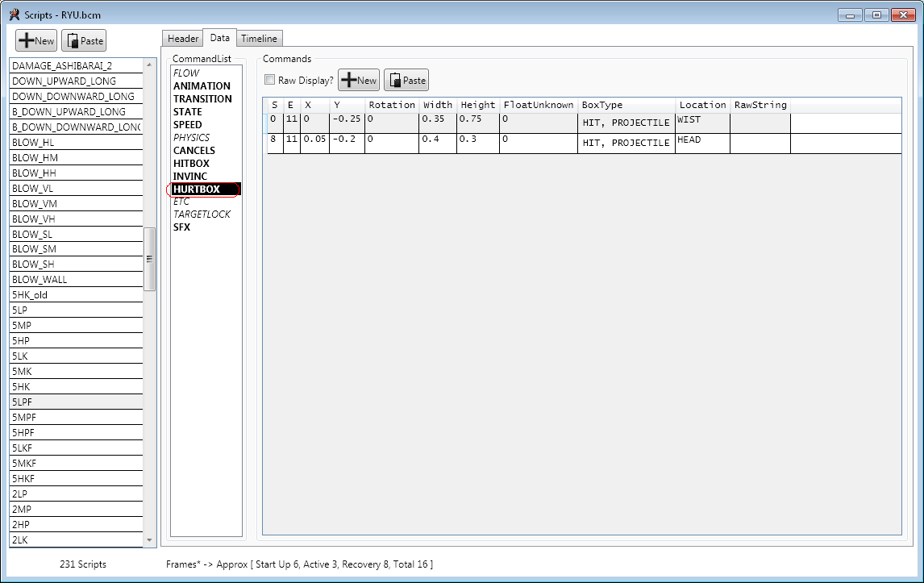Select SFX in the CommandList
This screenshot has height=583, width=924.
point(181,227)
